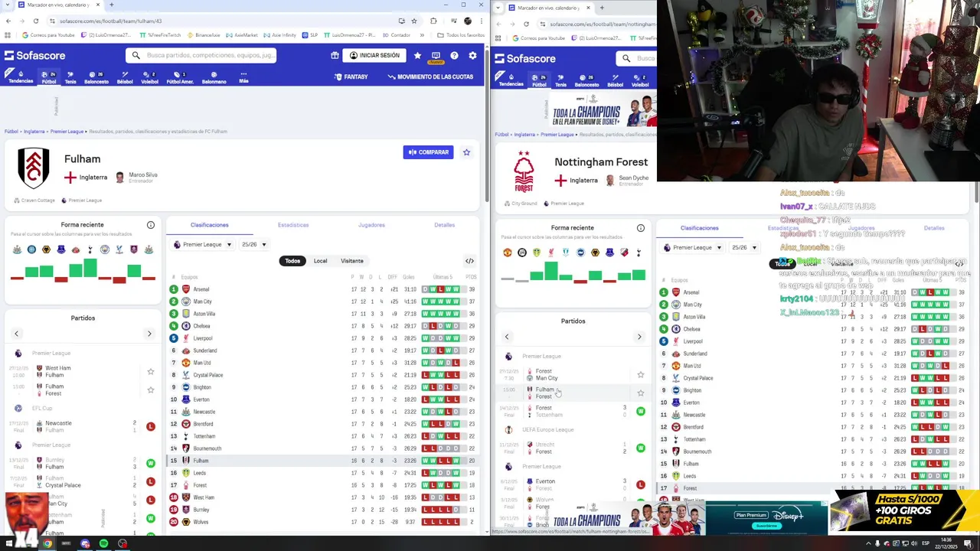Image resolution: width=980 pixels, height=551 pixels.
Task: Favorite Fulham vs Forest match star in Fulham window
Action: point(151,390)
